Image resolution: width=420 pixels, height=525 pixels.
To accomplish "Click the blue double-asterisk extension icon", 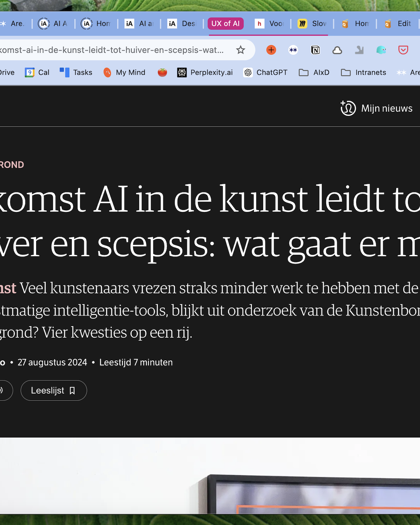I will point(293,50).
